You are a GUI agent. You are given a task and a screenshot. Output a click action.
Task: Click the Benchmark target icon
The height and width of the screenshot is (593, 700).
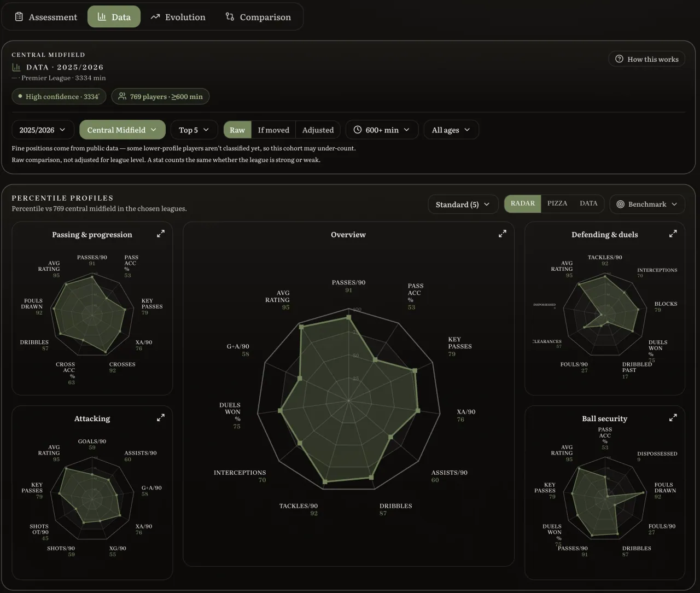(620, 204)
